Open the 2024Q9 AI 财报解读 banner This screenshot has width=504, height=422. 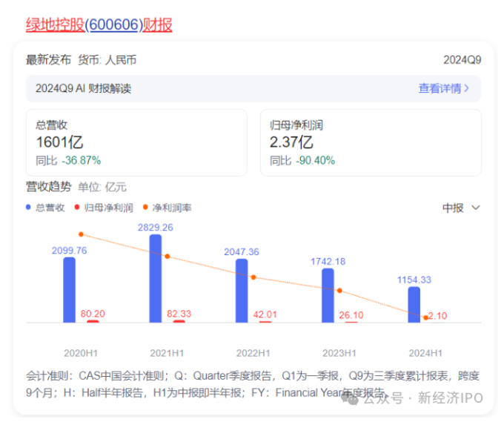coord(253,88)
